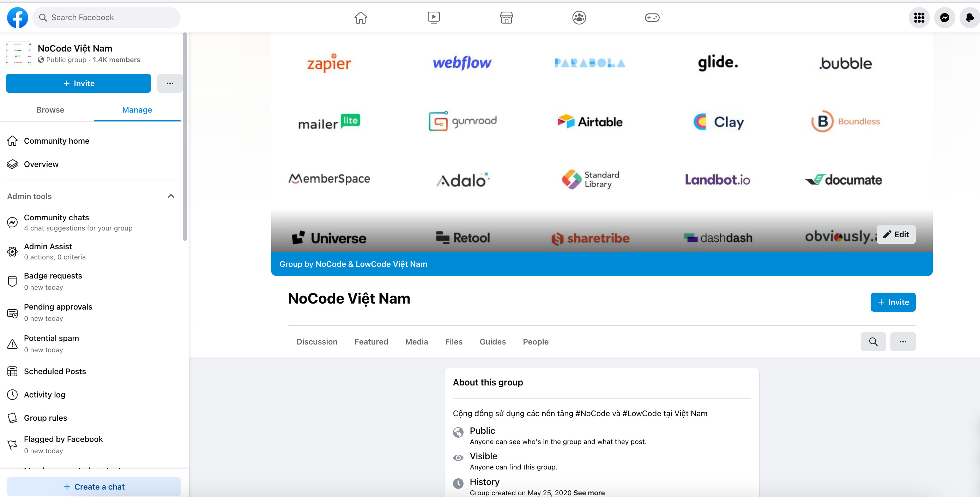This screenshot has height=497, width=980.
Task: Open Marketplace from the top navigation
Action: (506, 18)
